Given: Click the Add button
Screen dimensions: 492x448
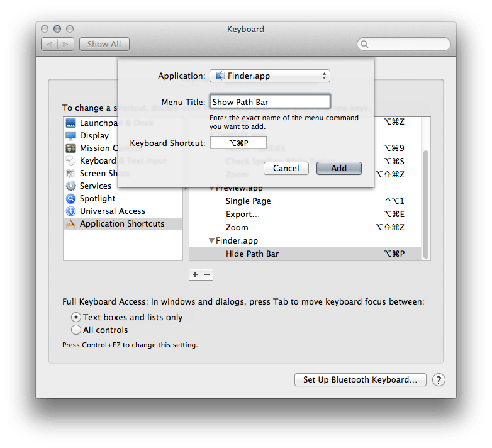Looking at the screenshot, I should point(339,168).
